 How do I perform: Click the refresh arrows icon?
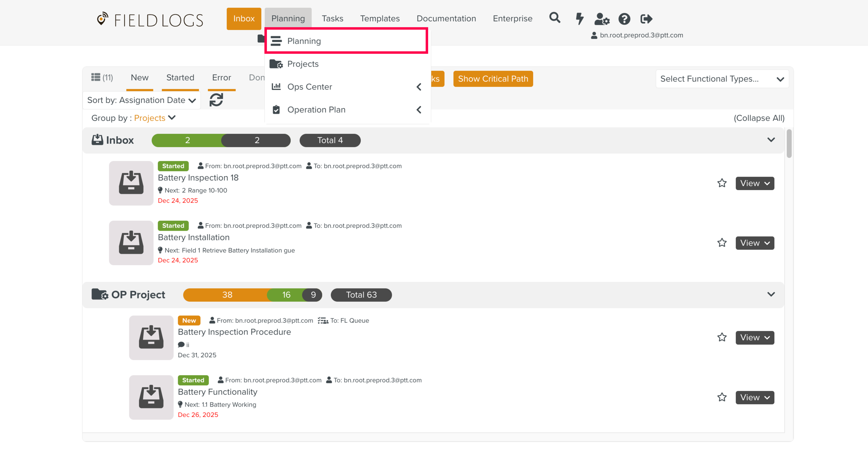(x=216, y=100)
